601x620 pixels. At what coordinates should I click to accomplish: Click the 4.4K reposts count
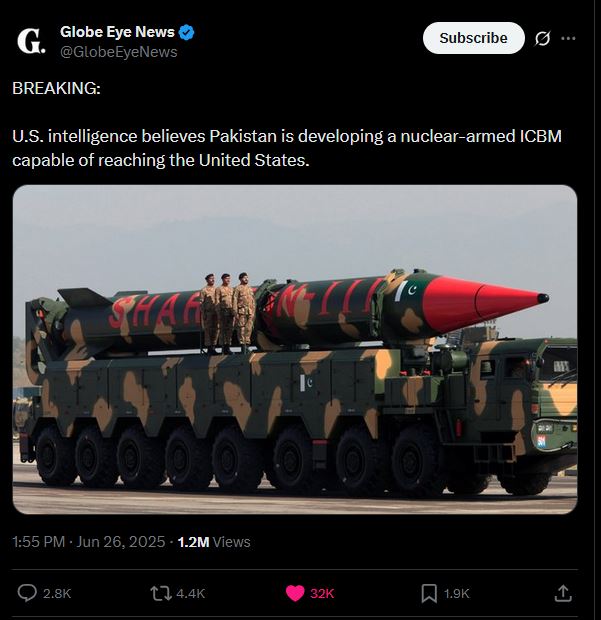click(x=191, y=594)
